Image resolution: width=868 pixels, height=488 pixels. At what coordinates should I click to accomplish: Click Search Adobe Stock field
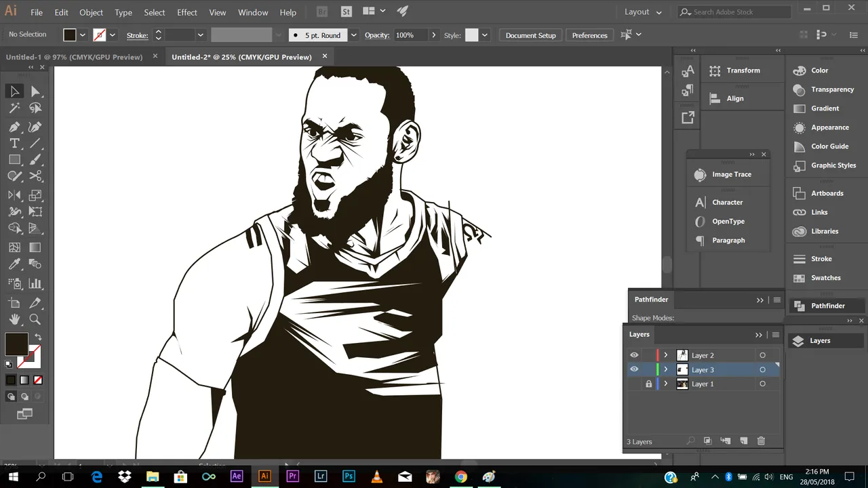[734, 12]
